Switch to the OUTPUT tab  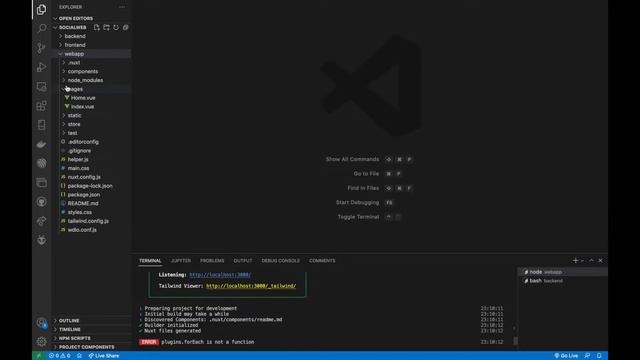point(242,260)
